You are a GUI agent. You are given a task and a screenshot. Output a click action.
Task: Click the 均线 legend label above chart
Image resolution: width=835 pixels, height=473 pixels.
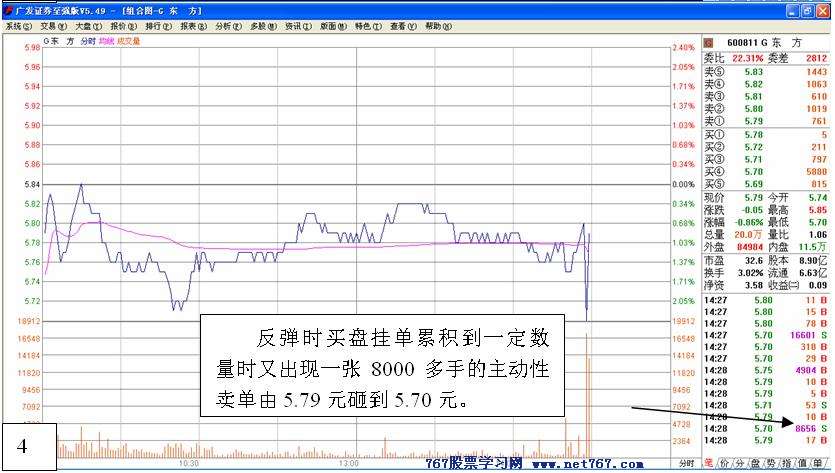click(x=106, y=41)
